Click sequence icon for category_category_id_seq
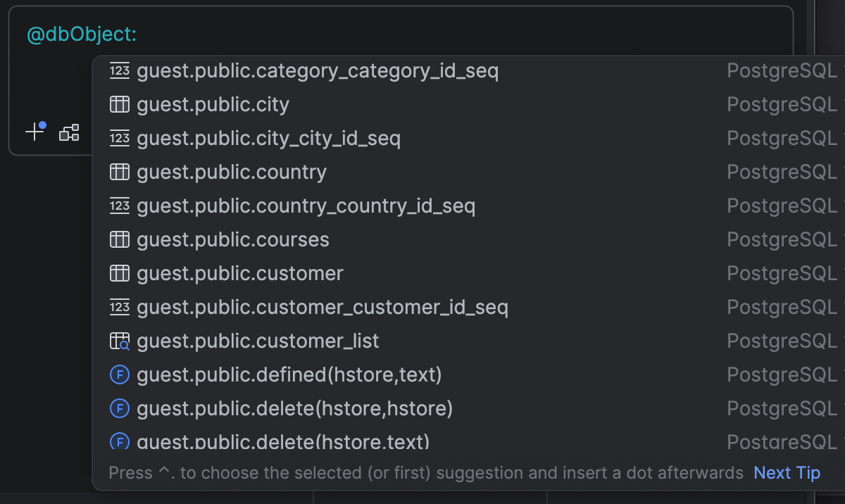This screenshot has width=845, height=504. point(120,71)
